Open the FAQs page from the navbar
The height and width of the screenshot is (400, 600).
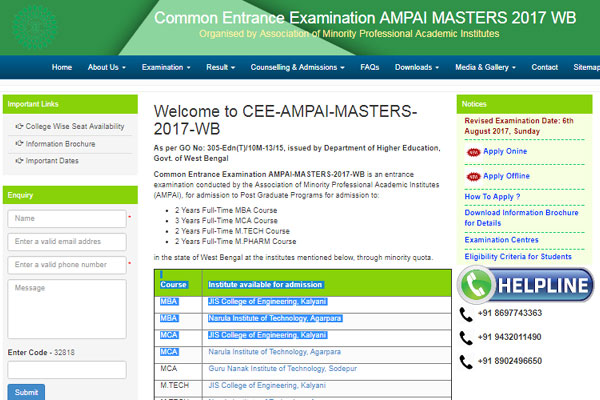click(x=369, y=67)
